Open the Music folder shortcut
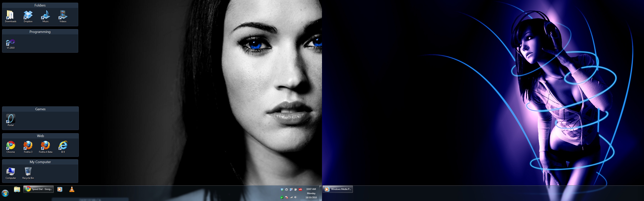 pyautogui.click(x=45, y=16)
